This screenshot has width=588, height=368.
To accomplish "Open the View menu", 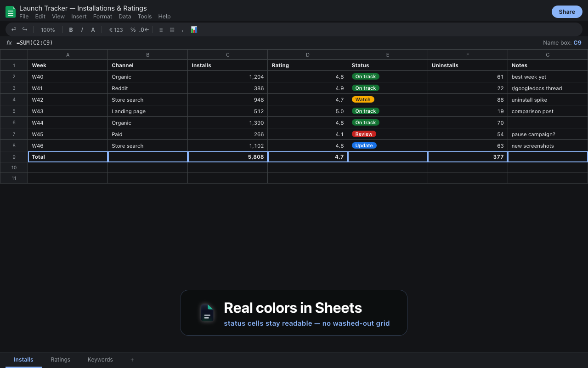I will (58, 17).
